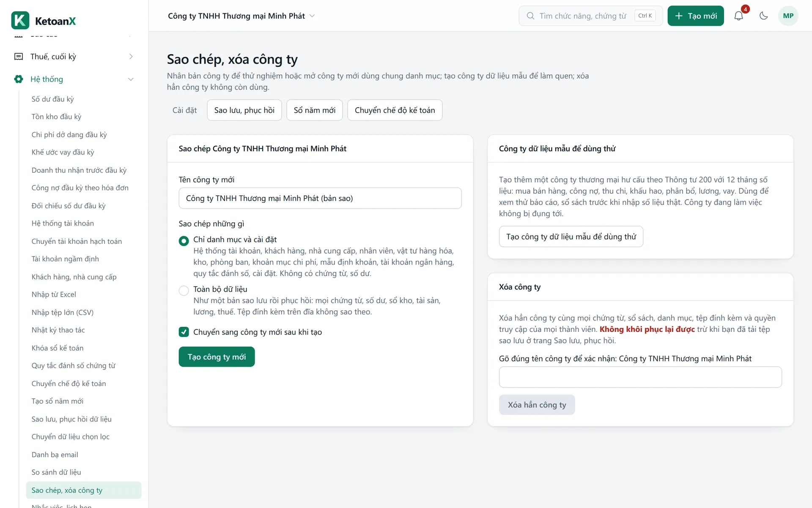Viewport: 812px width, 508px height.
Task: Uncheck Chuyển sang công ty mới sau khi tạo
Action: point(184,332)
